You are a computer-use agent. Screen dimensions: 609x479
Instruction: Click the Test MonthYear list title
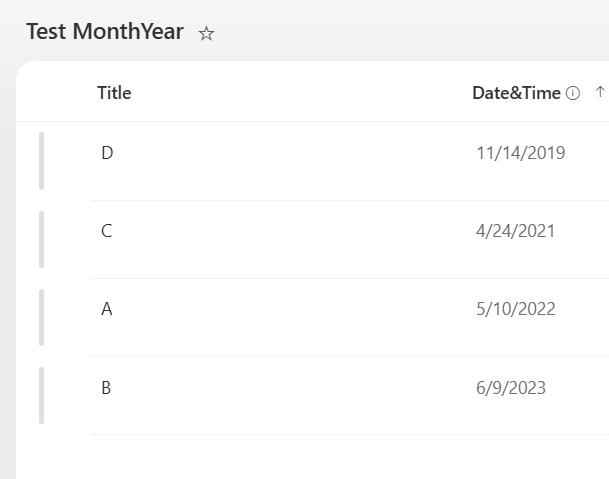[x=105, y=31]
